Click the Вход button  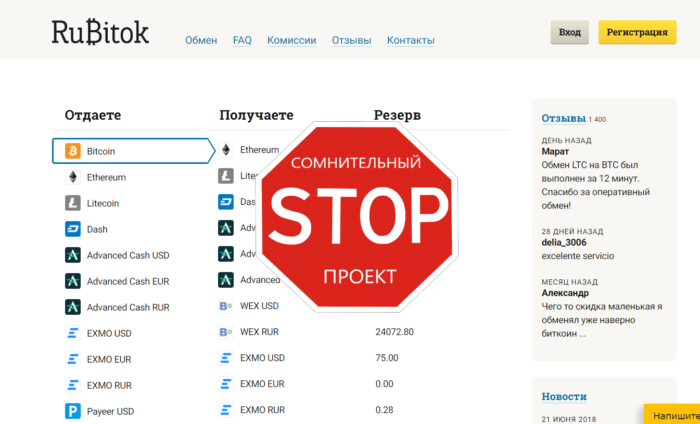pyautogui.click(x=569, y=33)
